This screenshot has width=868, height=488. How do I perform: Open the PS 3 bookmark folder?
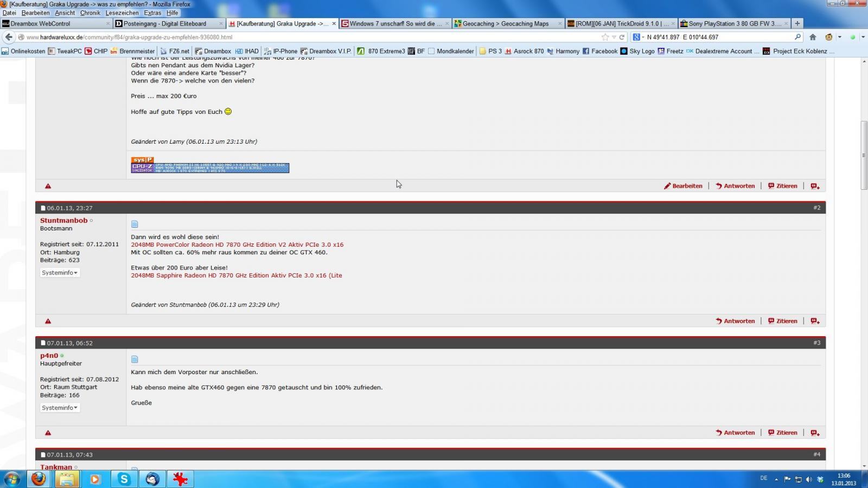click(490, 51)
